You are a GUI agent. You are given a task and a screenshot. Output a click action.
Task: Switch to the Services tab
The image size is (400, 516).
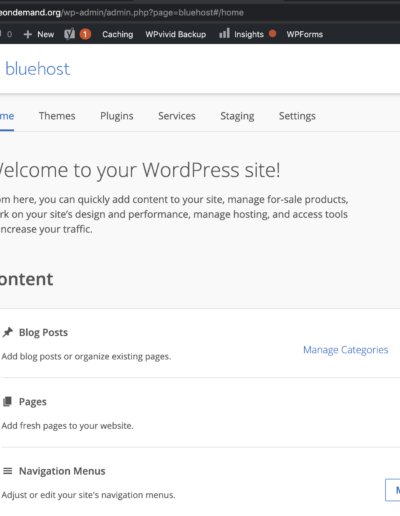click(x=177, y=116)
